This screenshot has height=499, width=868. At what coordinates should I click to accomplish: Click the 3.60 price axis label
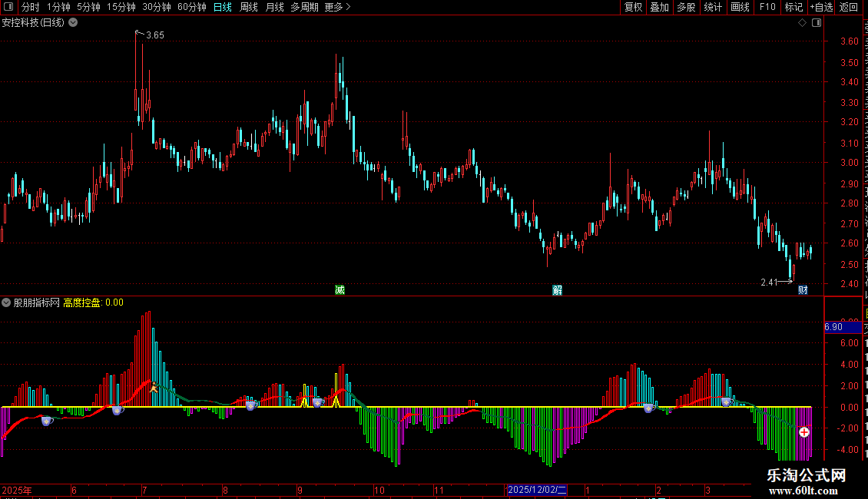(849, 41)
